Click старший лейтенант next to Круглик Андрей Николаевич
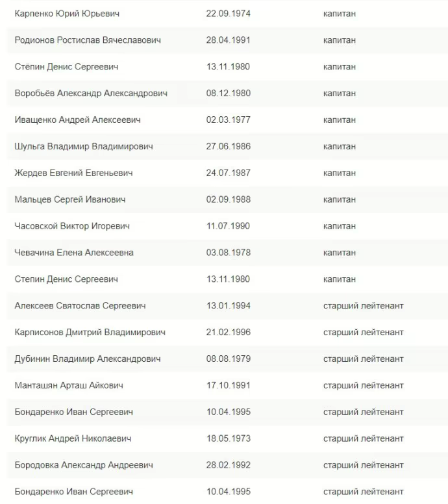The height and width of the screenshot is (504, 448). (363, 439)
